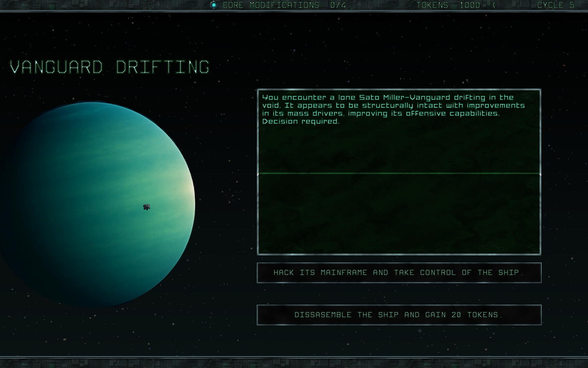The width and height of the screenshot is (588, 368).
Task: Click the derelict ship near the planet's surface
Action: coord(146,207)
